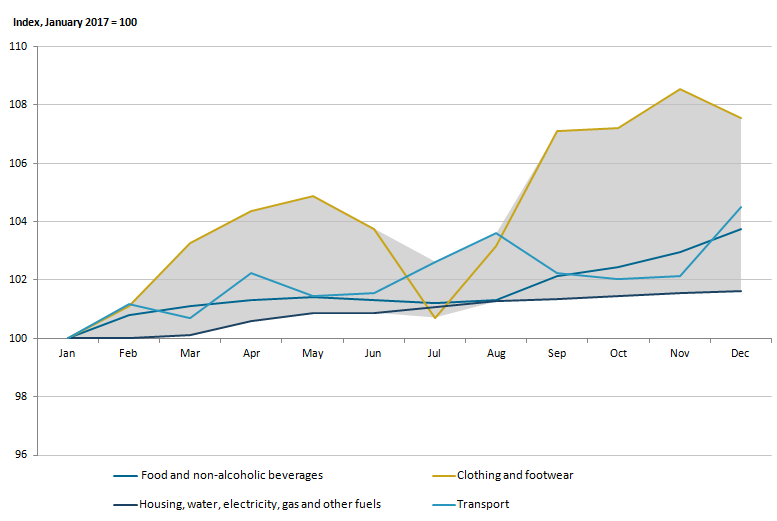Image resolution: width=777 pixels, height=521 pixels.
Task: Click the Sep label on the x-axis
Action: click(557, 354)
